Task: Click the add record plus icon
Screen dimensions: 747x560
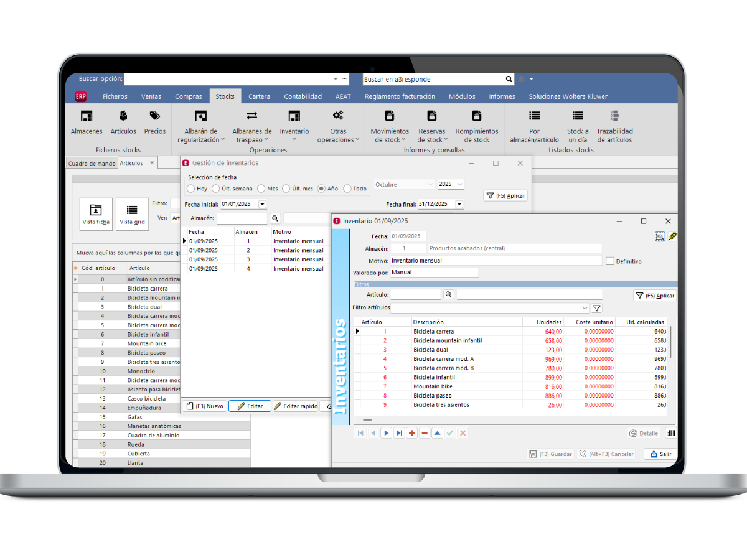Action: pos(411,433)
